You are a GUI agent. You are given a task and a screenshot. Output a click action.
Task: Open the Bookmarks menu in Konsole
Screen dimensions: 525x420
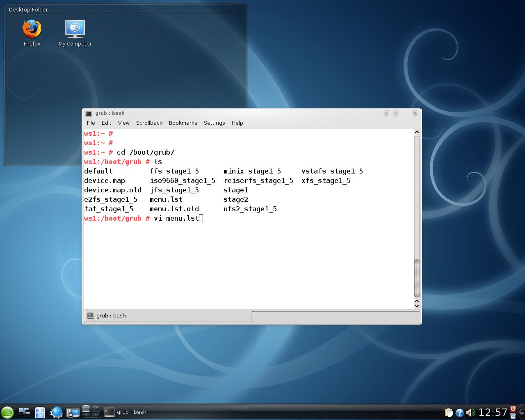click(183, 123)
